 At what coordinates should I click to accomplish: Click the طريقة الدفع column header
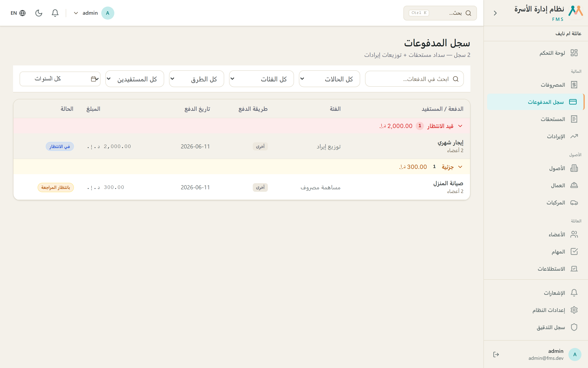[253, 109]
